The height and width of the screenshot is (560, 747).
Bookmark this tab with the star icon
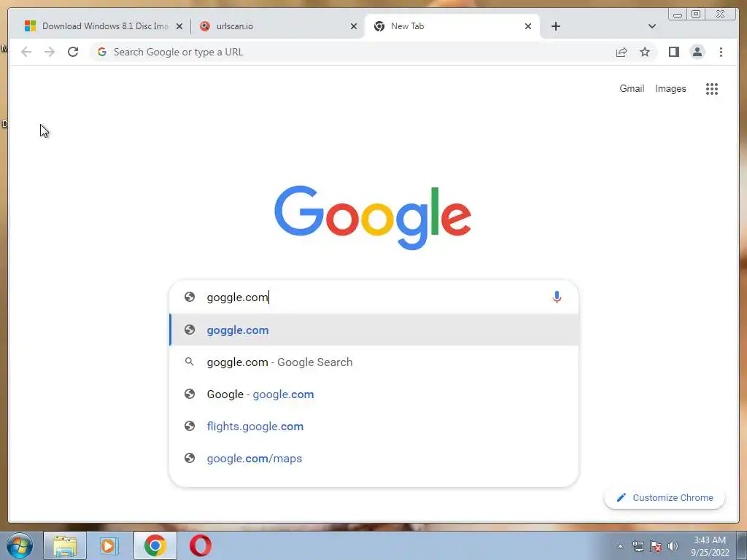coord(645,52)
